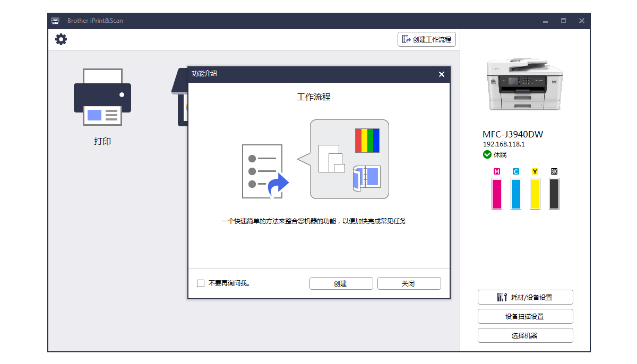Click the black ink level bar
The image size is (637, 364).
554,193
